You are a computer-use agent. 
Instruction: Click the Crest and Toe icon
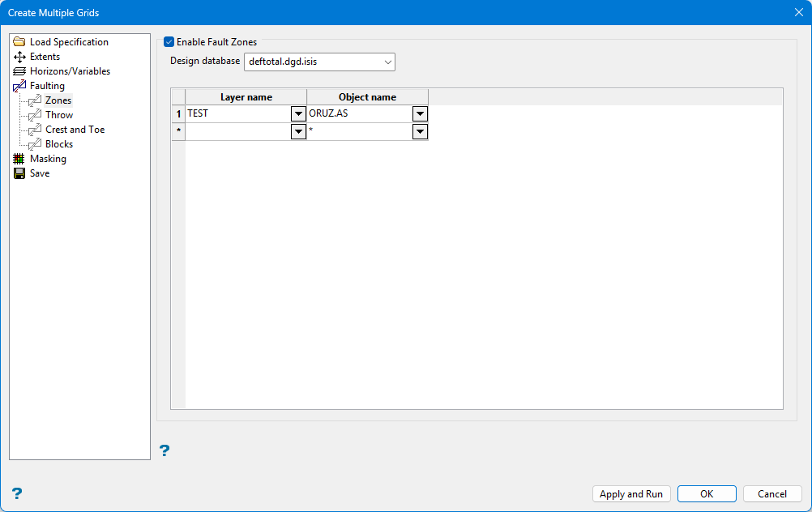tap(35, 130)
